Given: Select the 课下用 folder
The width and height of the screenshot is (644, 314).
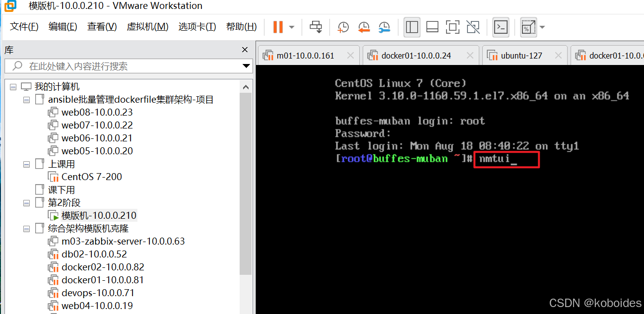Looking at the screenshot, I should [61, 190].
